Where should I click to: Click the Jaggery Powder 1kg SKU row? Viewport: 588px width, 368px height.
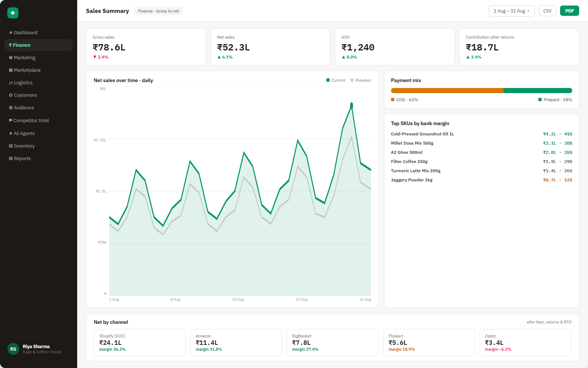[481, 180]
